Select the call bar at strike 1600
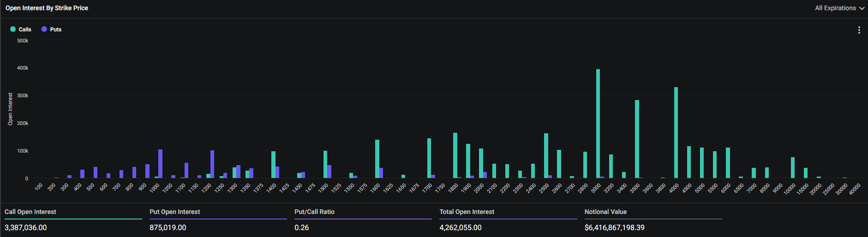This screenshot has width=868, height=237. click(x=377, y=159)
